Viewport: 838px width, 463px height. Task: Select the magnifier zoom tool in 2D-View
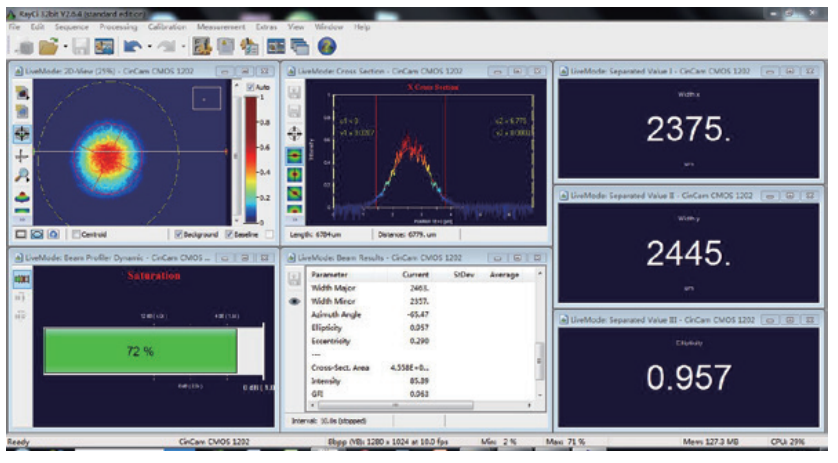coord(22,175)
